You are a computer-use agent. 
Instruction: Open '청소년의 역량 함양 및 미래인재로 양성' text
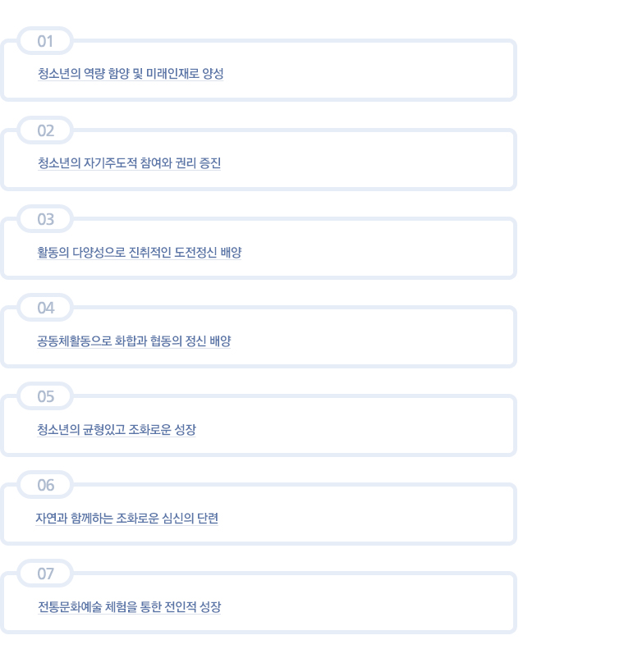131,74
